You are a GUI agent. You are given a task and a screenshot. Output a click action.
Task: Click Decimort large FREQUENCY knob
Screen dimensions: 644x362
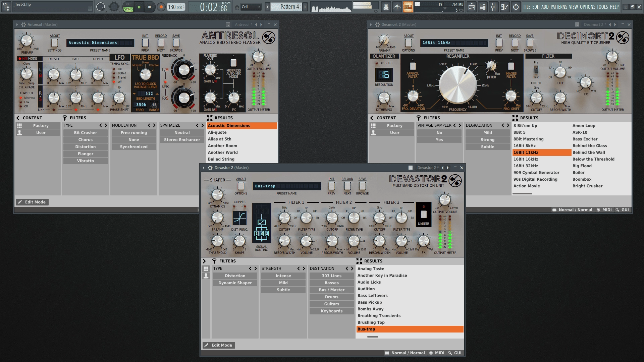pos(458,85)
